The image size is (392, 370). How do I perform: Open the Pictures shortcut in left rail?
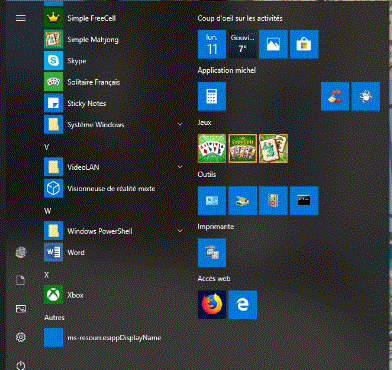tap(21, 309)
